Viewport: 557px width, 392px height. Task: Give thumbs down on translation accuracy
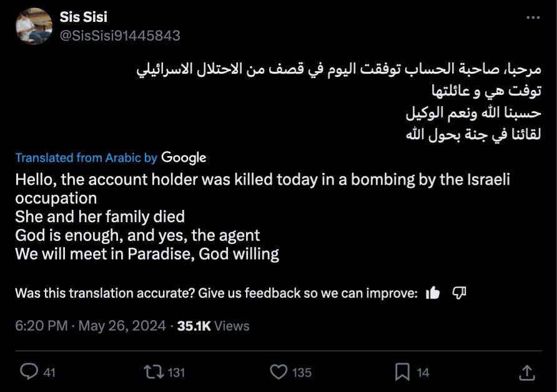[x=459, y=293]
